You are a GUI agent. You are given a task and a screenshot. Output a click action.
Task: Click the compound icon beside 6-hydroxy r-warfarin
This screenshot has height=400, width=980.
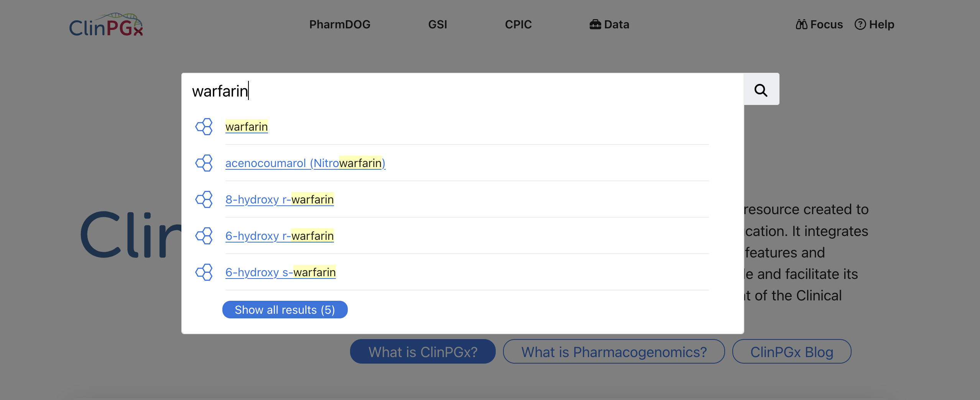pyautogui.click(x=204, y=236)
